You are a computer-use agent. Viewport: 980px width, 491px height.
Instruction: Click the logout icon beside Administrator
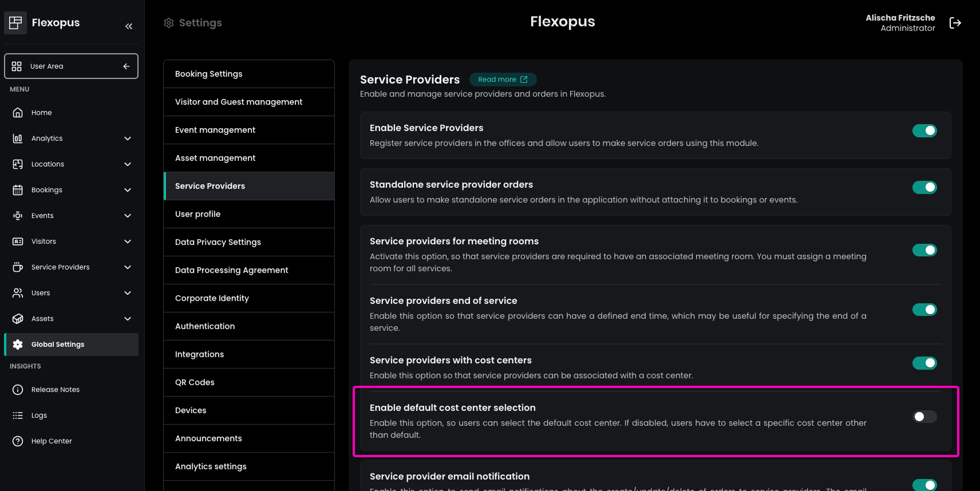click(955, 23)
